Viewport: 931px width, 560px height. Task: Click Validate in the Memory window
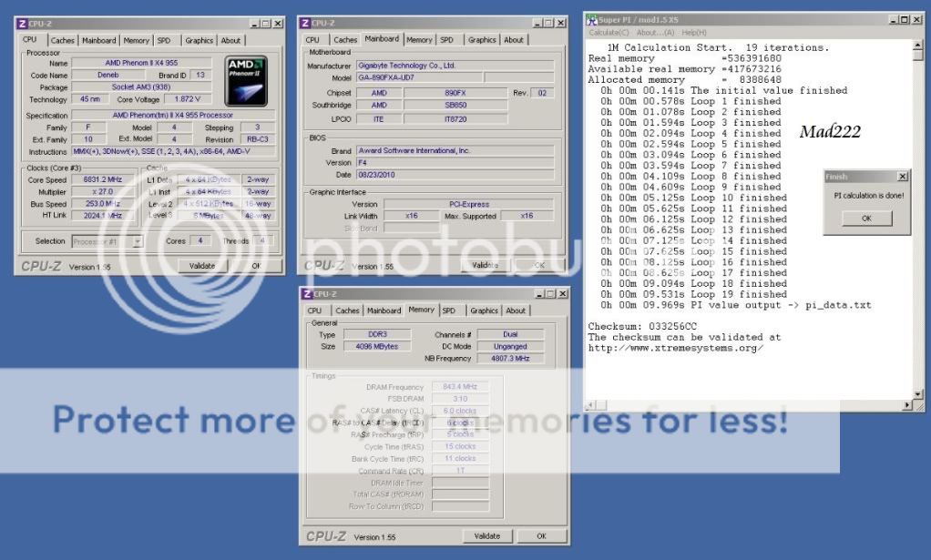pyautogui.click(x=487, y=535)
